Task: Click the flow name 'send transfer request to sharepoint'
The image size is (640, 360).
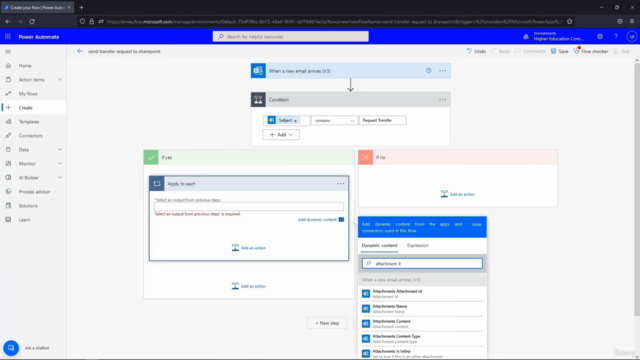Action: click(x=124, y=51)
